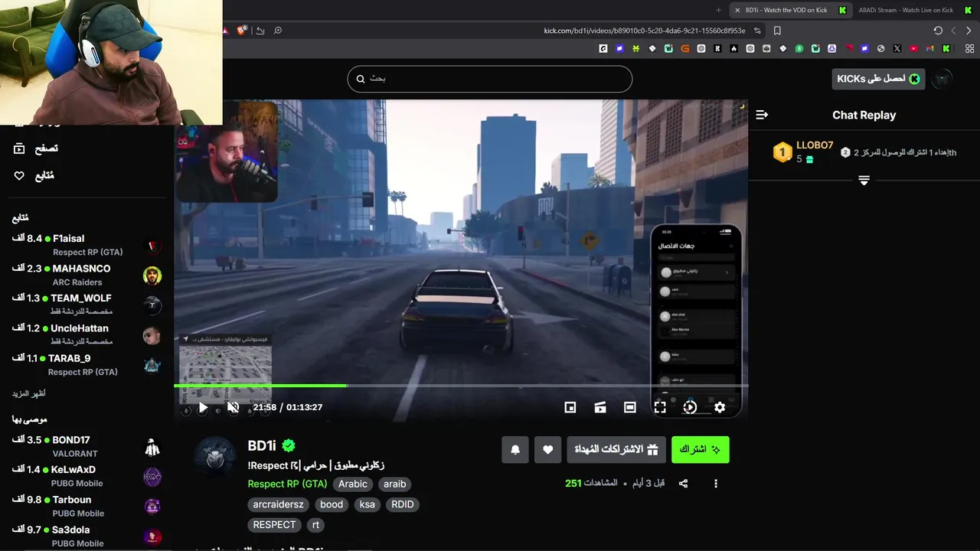Expand أظهر المزيد show more
Screen dimensions: 980x551
[x=28, y=393]
